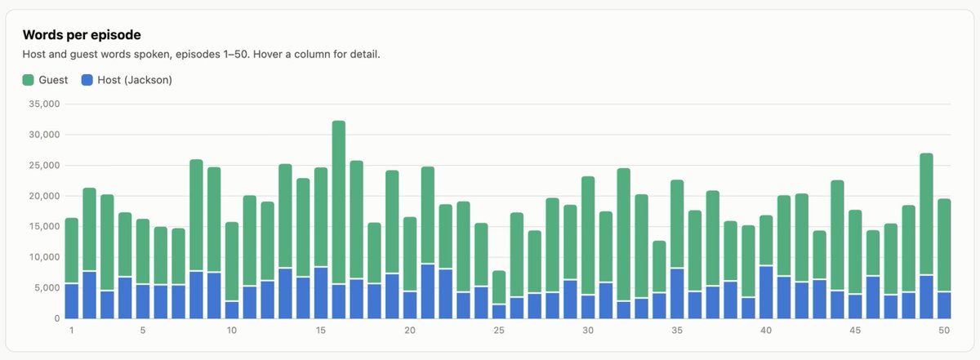This screenshot has height=360, width=980.
Task: Click the 10,000 y-axis label
Action: [45, 257]
